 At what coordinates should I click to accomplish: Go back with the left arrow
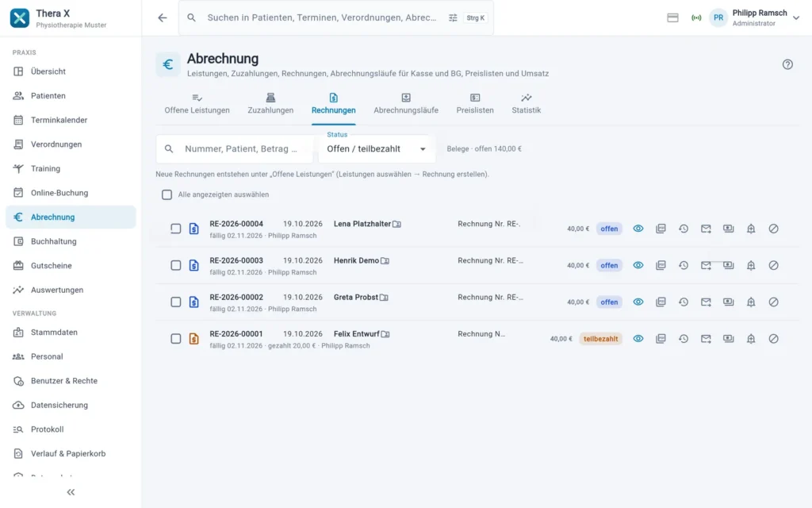coord(163,17)
